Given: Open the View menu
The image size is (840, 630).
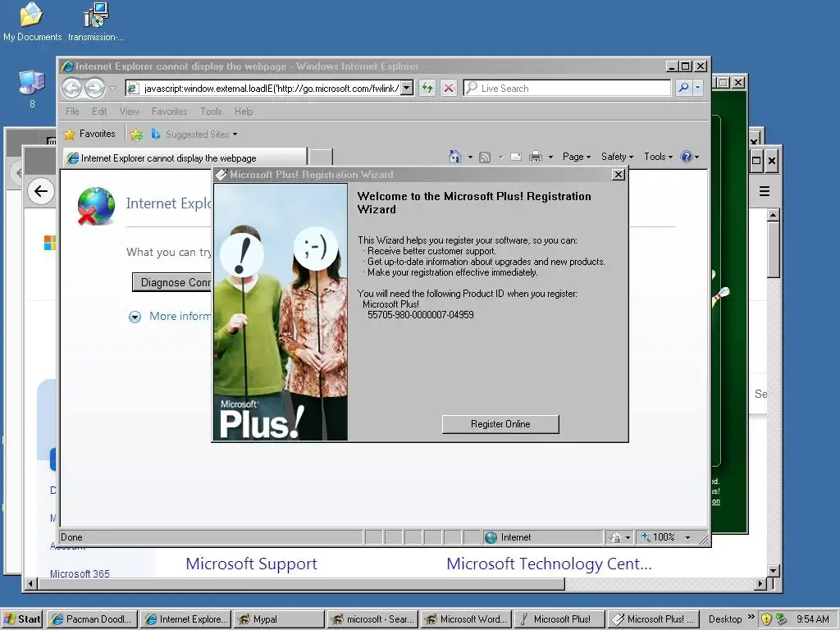Looking at the screenshot, I should 129,112.
